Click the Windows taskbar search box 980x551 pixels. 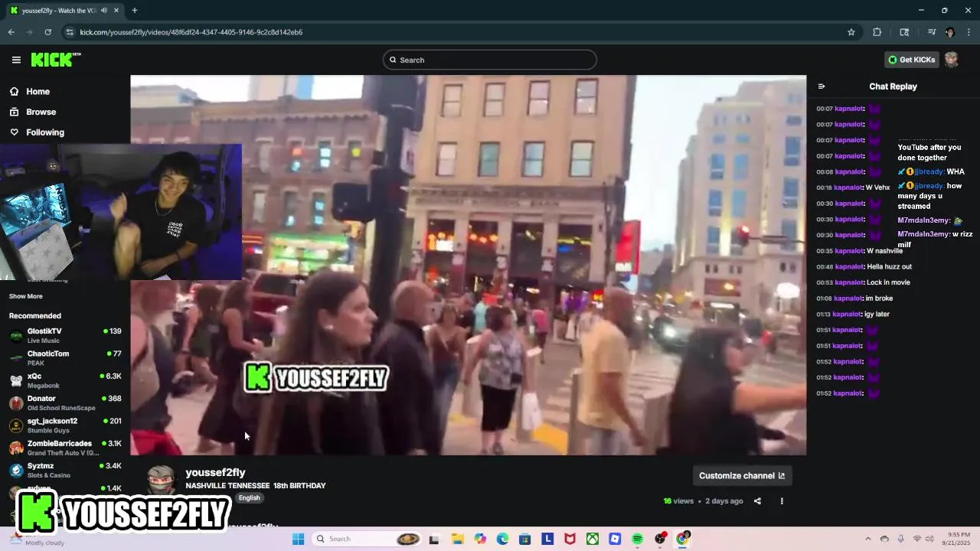367,539
